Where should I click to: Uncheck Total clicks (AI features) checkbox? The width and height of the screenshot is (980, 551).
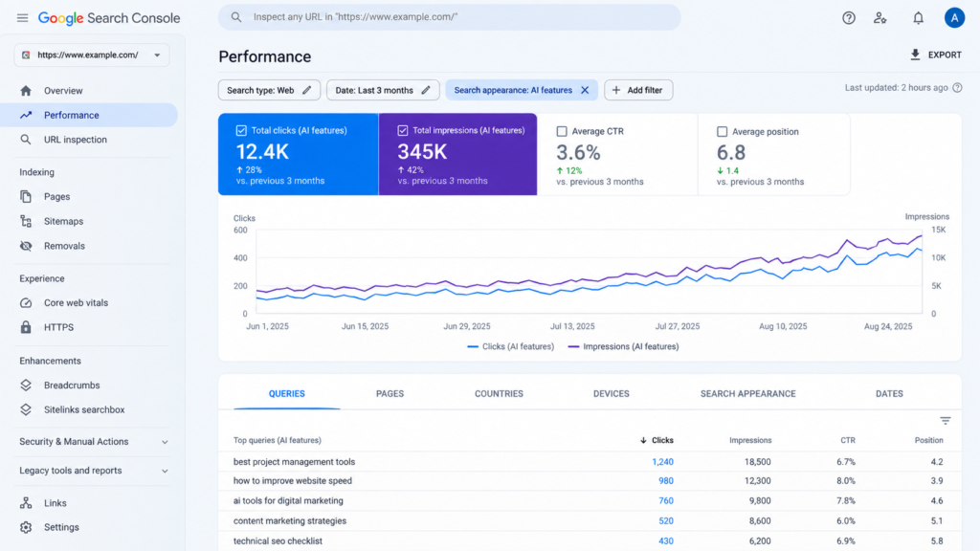click(x=241, y=130)
